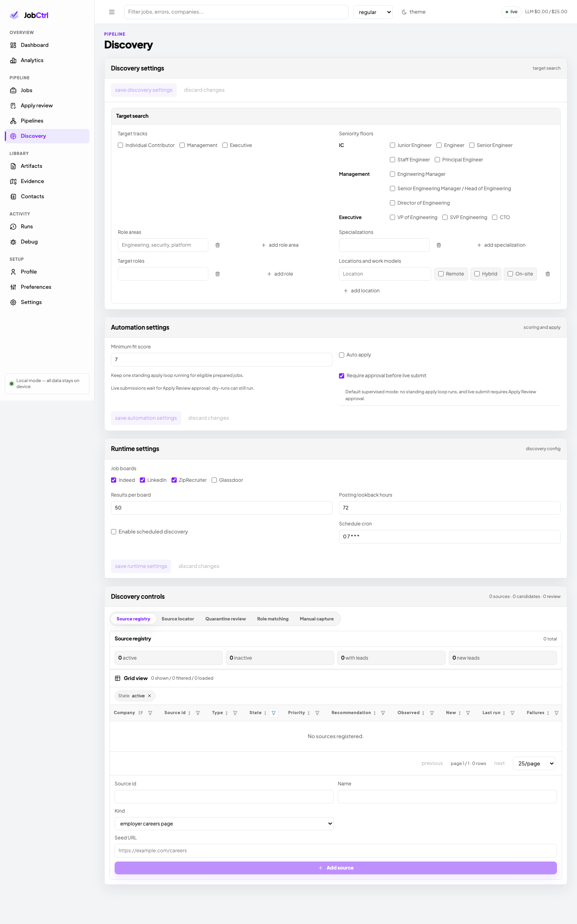Open Dashboard in the sidebar
This screenshot has width=577, height=924.
coord(47,45)
